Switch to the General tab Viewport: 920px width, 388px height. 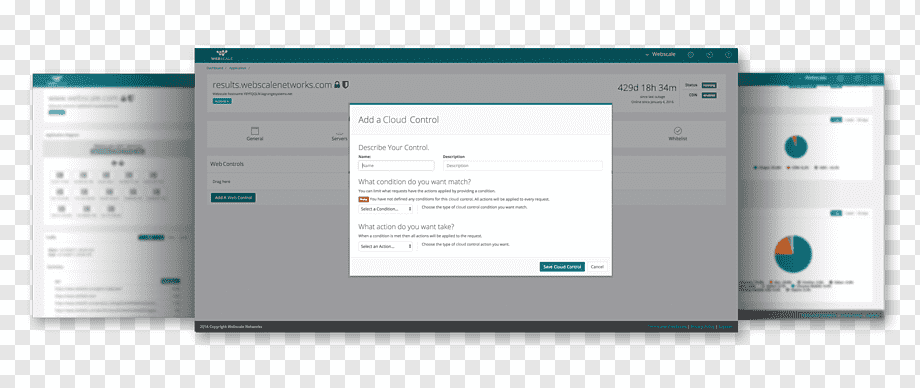255,134
